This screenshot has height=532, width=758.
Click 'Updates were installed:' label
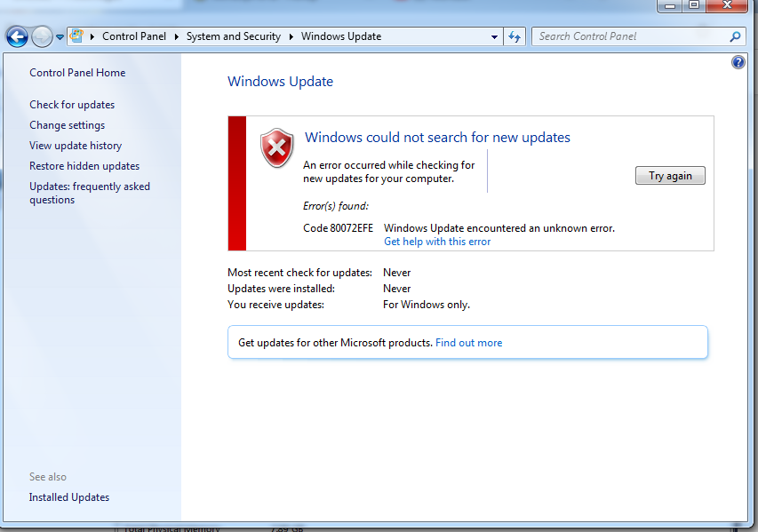click(282, 289)
